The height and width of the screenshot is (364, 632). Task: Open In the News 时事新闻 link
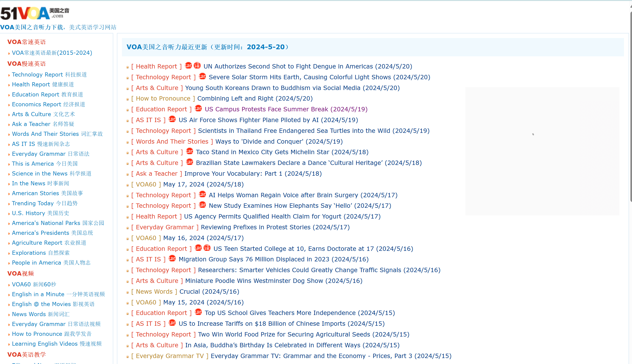(x=41, y=183)
